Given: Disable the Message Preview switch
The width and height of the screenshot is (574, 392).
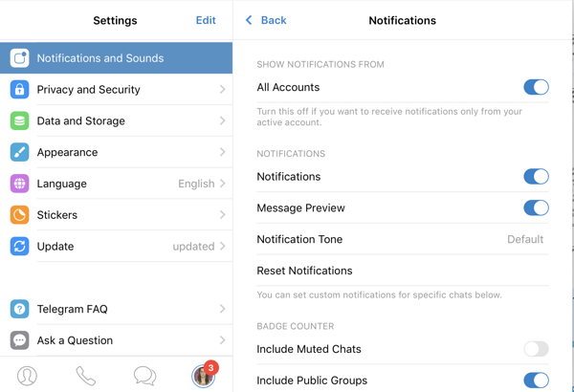Looking at the screenshot, I should [x=536, y=207].
